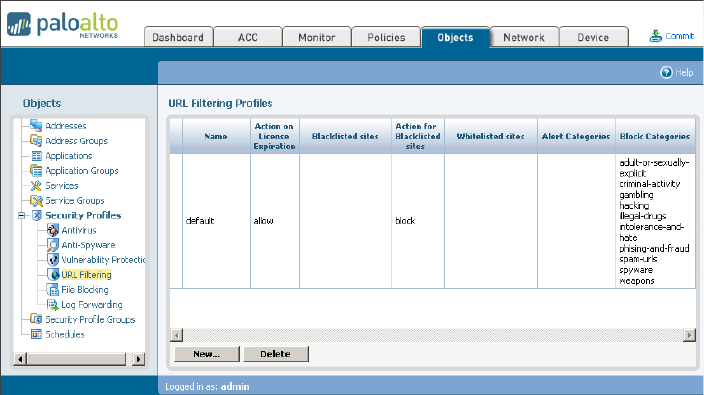Select URL Filtering in the tree

coord(86,275)
